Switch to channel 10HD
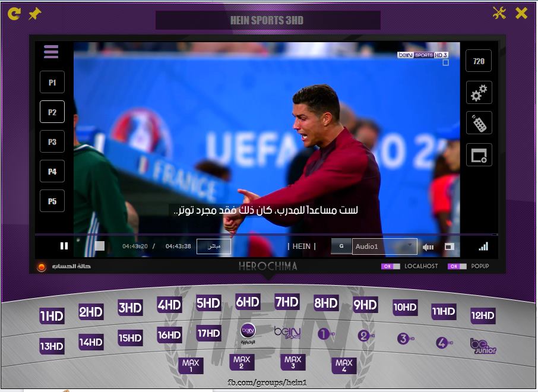This screenshot has width=538, height=392. click(x=405, y=307)
